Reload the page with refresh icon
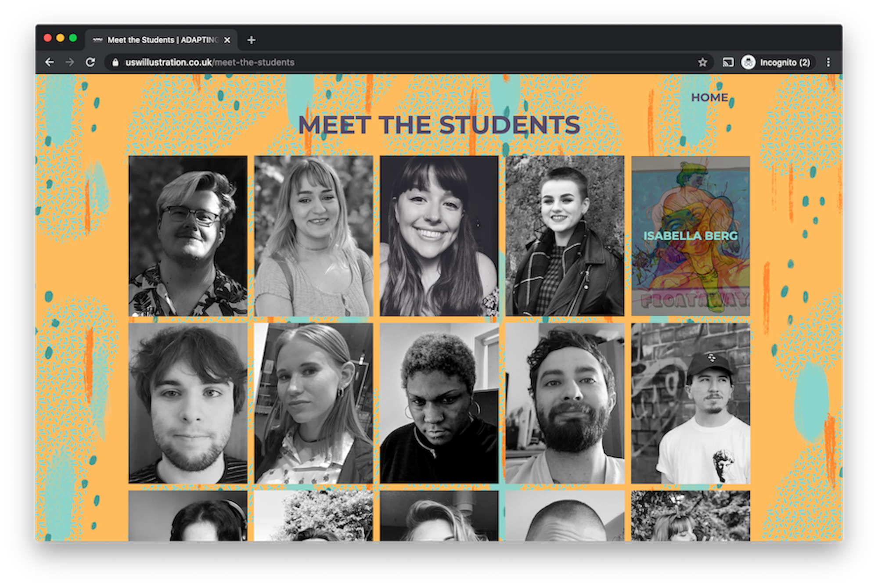 tap(90, 62)
